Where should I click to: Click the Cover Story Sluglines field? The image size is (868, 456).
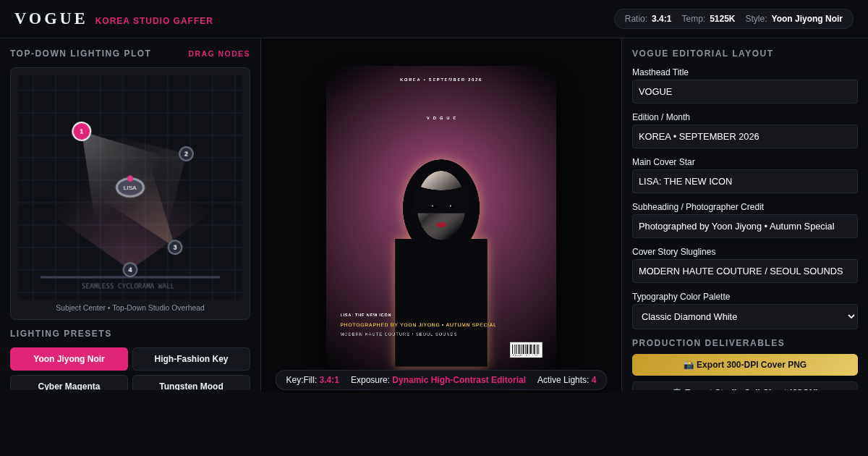[x=745, y=271]
